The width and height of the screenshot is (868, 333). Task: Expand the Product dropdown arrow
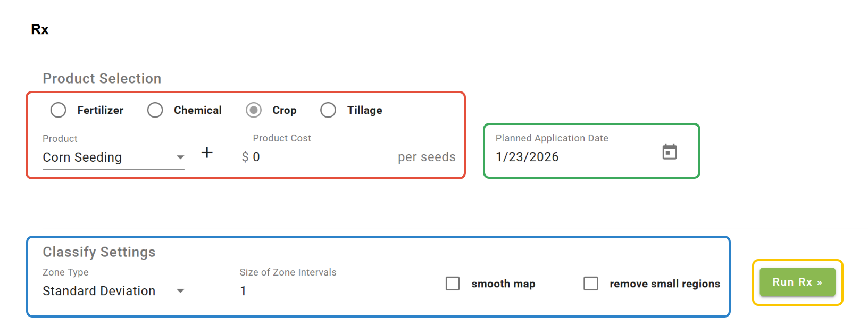180,157
